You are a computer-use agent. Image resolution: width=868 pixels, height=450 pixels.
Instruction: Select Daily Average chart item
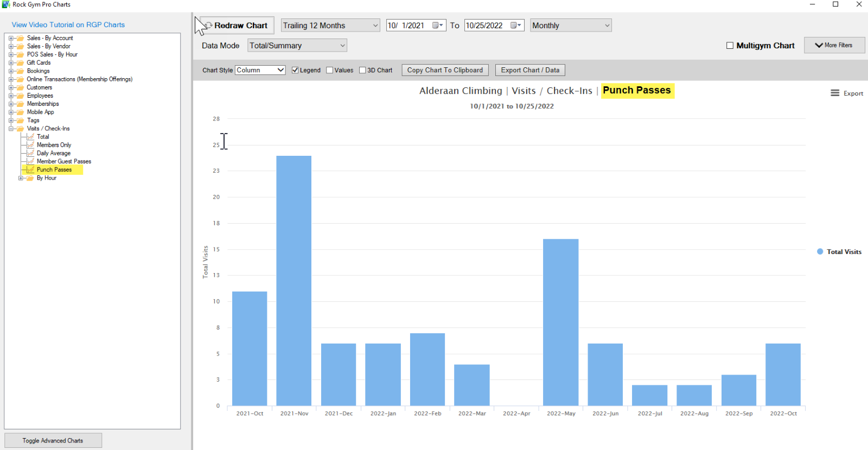coord(53,153)
